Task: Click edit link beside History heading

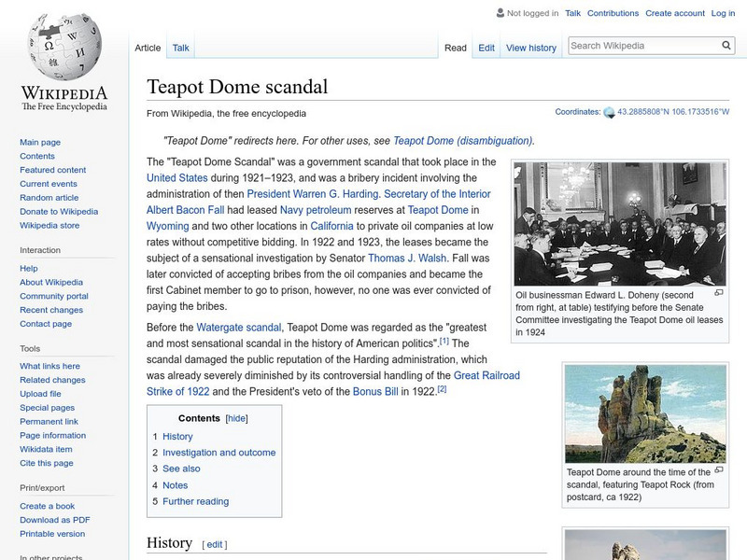Action: 215,544
